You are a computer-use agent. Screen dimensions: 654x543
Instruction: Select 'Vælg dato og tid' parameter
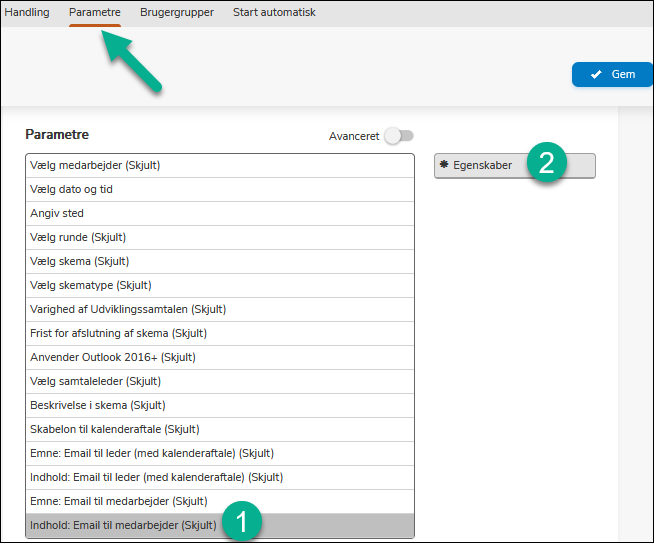[x=73, y=189]
